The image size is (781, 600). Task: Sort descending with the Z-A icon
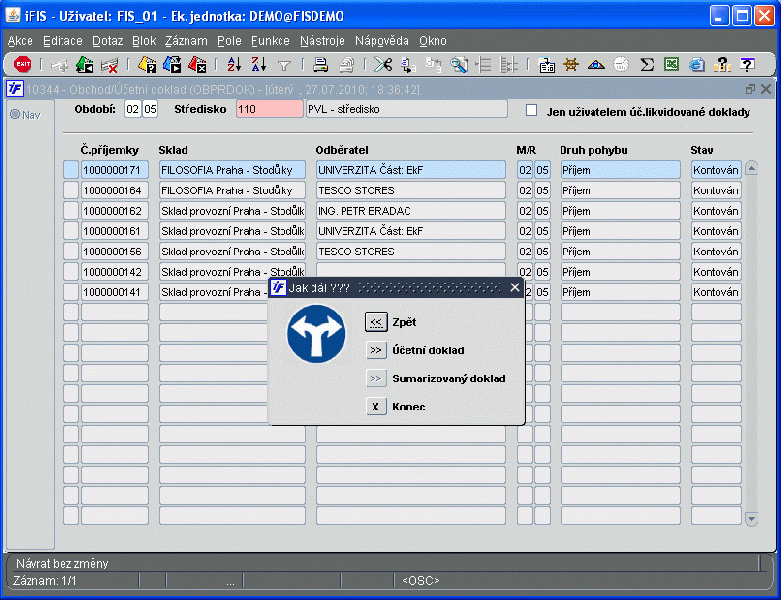tap(258, 65)
